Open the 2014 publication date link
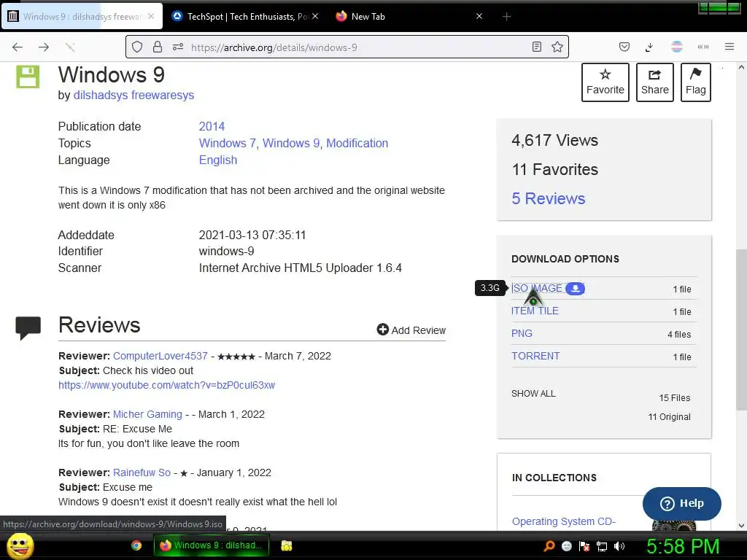 coord(212,126)
